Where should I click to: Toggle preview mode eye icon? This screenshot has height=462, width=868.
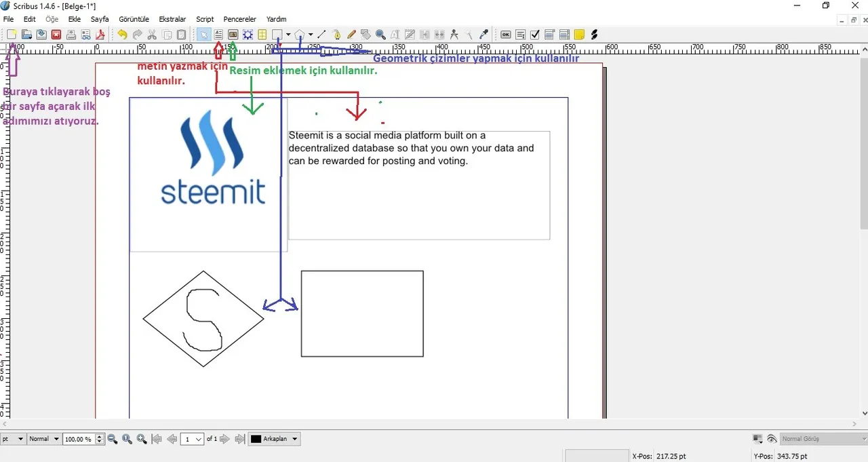(772, 439)
